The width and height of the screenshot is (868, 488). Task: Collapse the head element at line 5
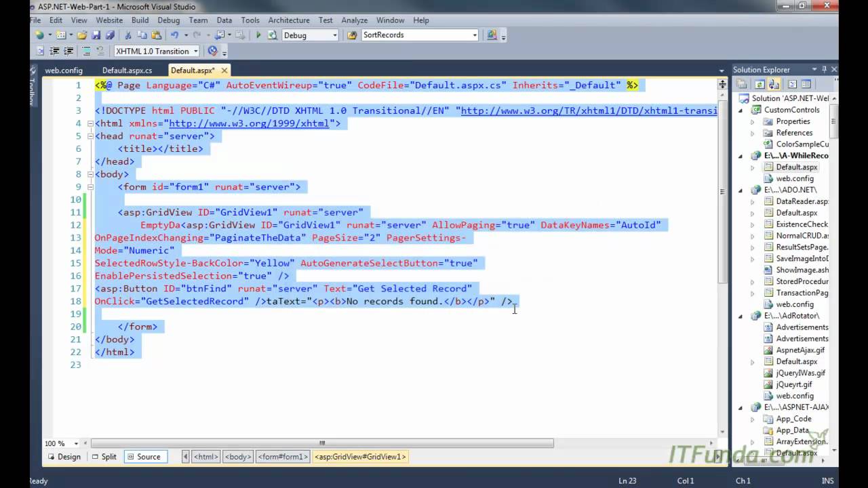[x=90, y=136]
